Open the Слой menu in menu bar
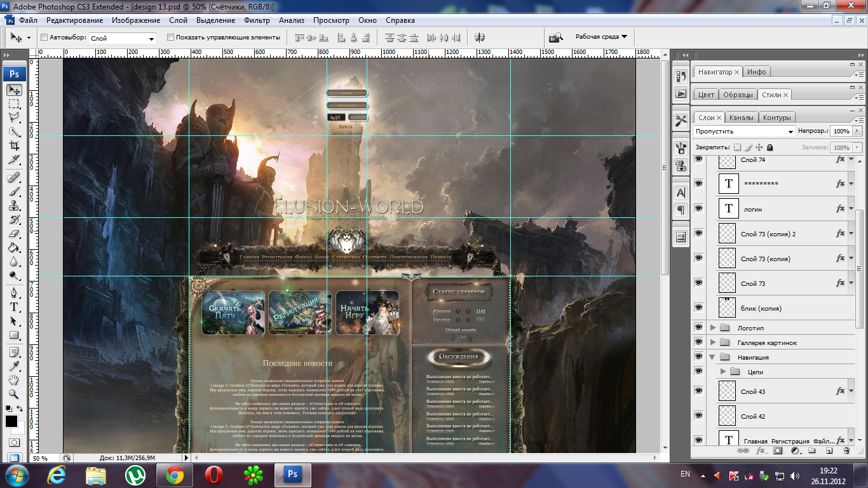868x488 pixels. coord(179,20)
